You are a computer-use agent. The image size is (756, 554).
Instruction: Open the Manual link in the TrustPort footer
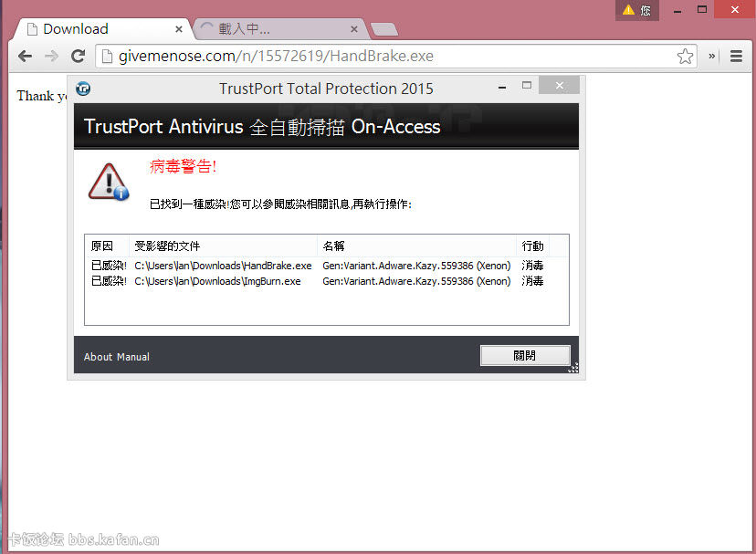[x=132, y=357]
